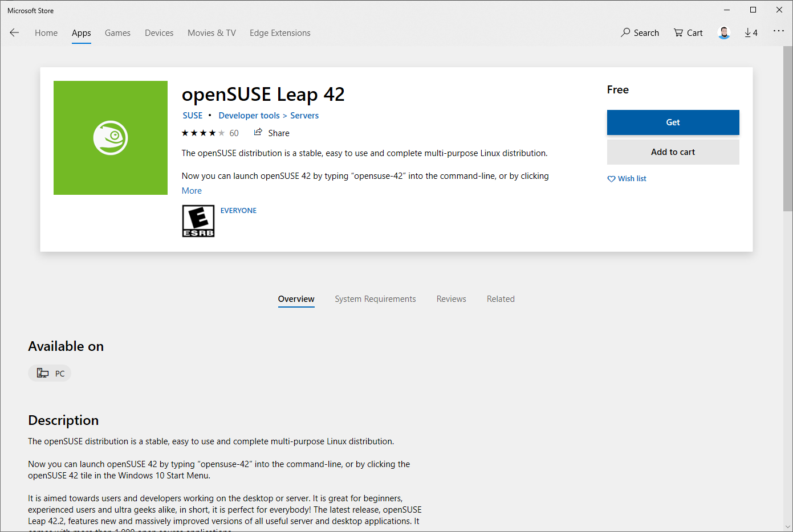Switch to the Games tab
793x532 pixels.
click(x=117, y=33)
